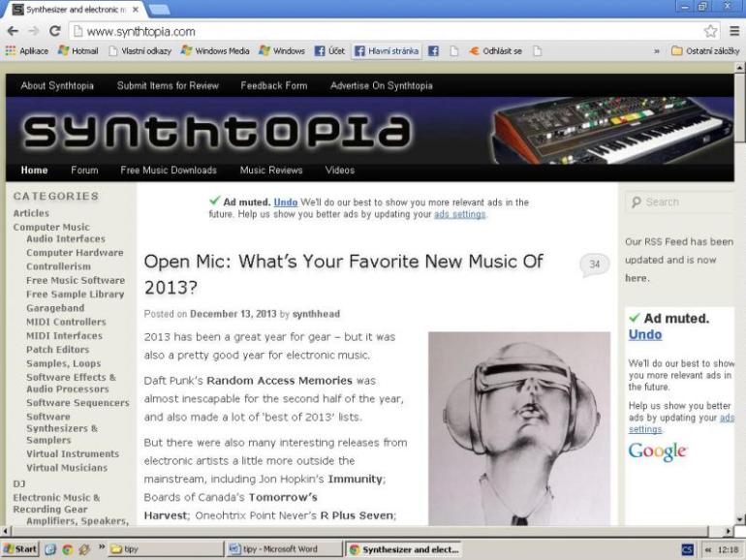Open the Audio Interfaces category
The width and height of the screenshot is (746, 560).
tap(66, 239)
